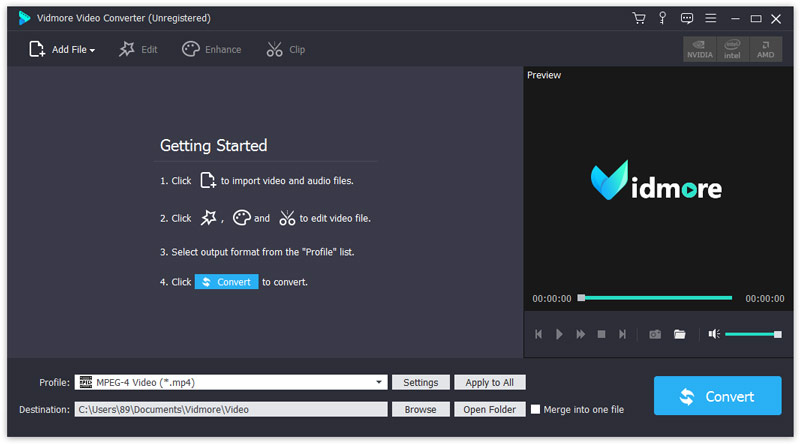Click the NVIDIA acceleration badge
800x444 pixels.
click(699, 49)
